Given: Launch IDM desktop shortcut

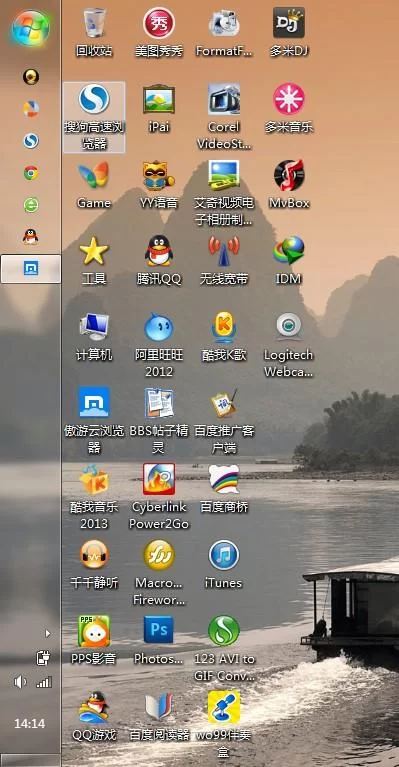Looking at the screenshot, I should point(288,261).
